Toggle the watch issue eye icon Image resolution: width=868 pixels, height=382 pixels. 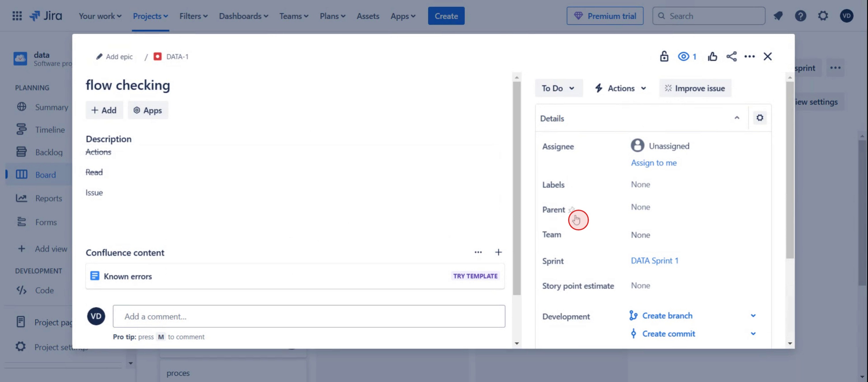click(x=683, y=57)
